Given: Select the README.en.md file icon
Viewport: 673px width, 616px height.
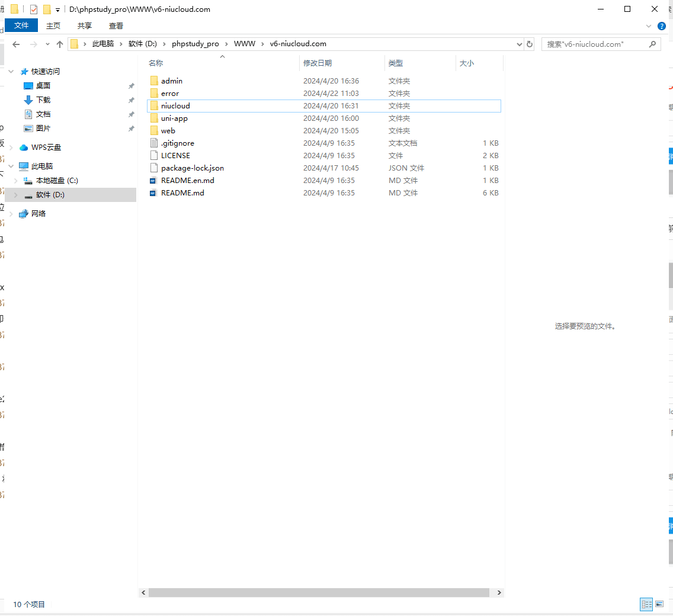Looking at the screenshot, I should pos(153,181).
